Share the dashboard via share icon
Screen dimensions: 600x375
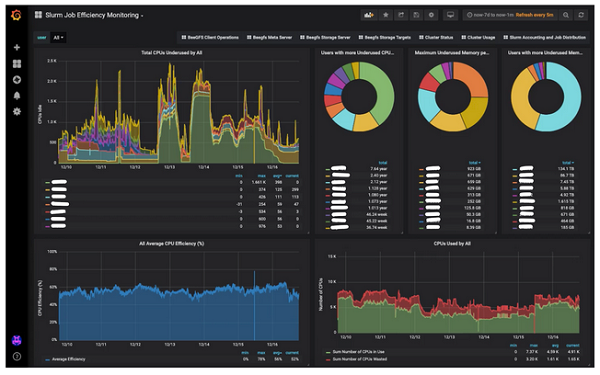[x=401, y=15]
